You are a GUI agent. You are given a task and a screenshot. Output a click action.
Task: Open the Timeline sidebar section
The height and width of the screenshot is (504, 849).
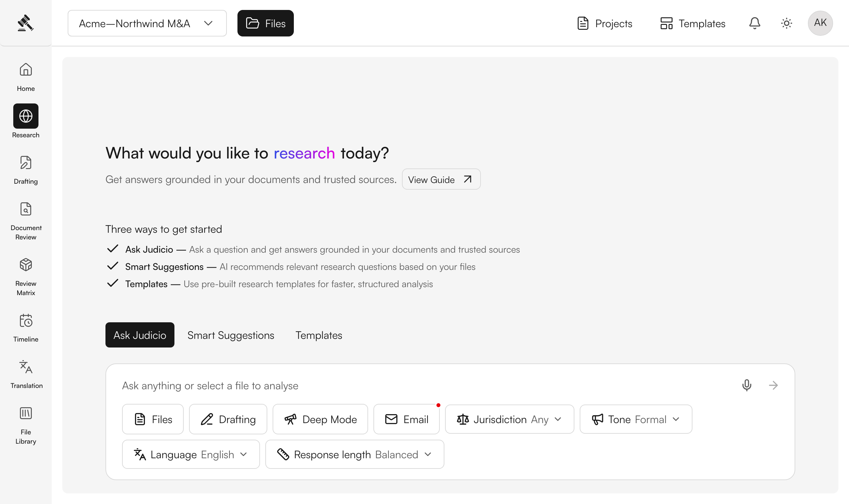[x=26, y=328]
